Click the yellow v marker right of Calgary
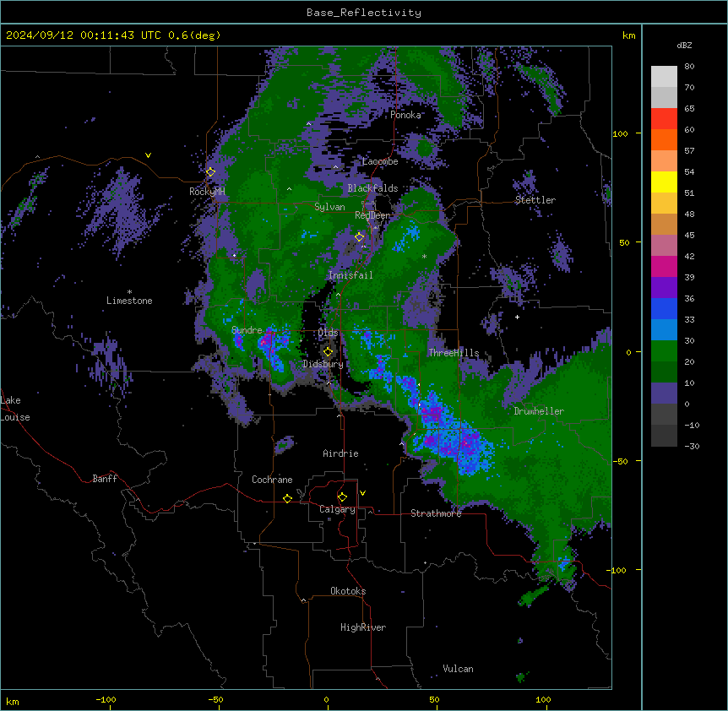Image resolution: width=728 pixels, height=711 pixels. pyautogui.click(x=362, y=493)
